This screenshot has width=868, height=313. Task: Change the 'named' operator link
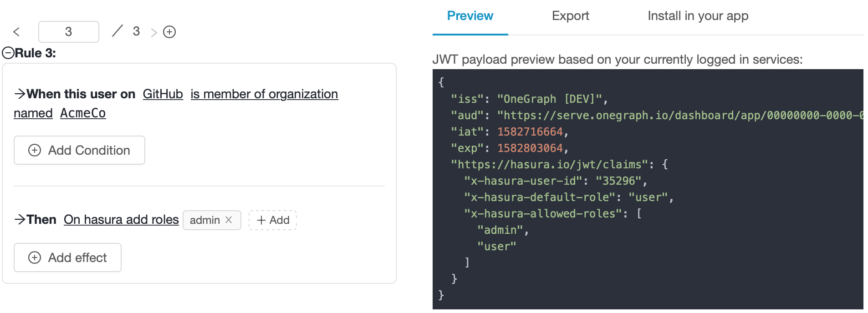(33, 113)
